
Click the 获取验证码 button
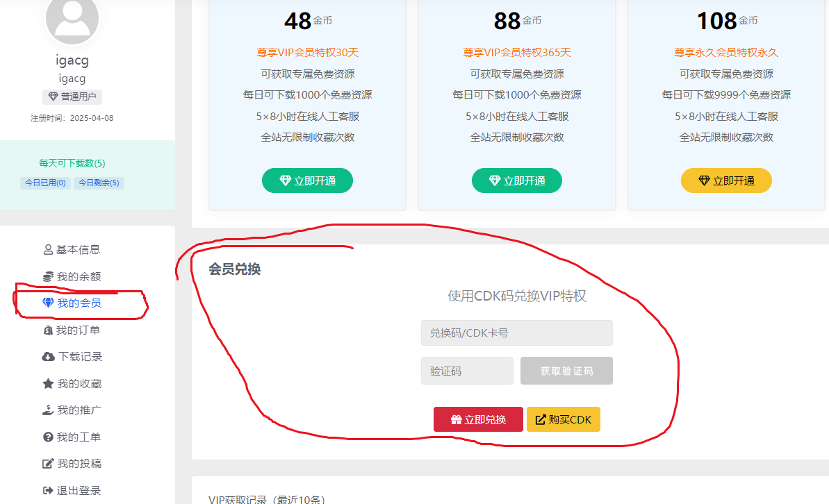pos(566,371)
